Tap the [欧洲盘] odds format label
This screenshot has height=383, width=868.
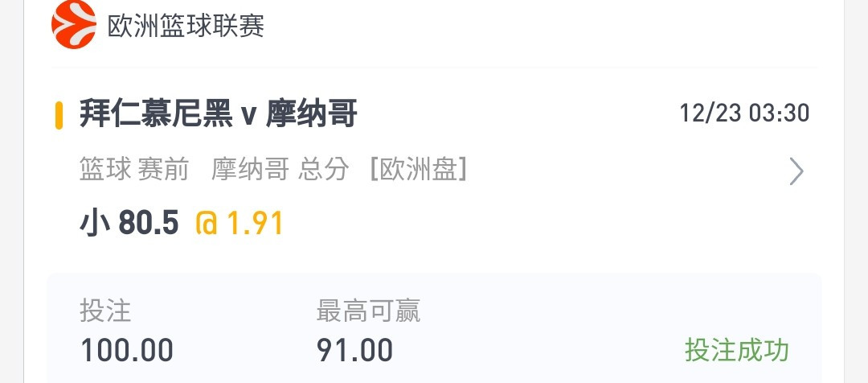click(x=419, y=170)
